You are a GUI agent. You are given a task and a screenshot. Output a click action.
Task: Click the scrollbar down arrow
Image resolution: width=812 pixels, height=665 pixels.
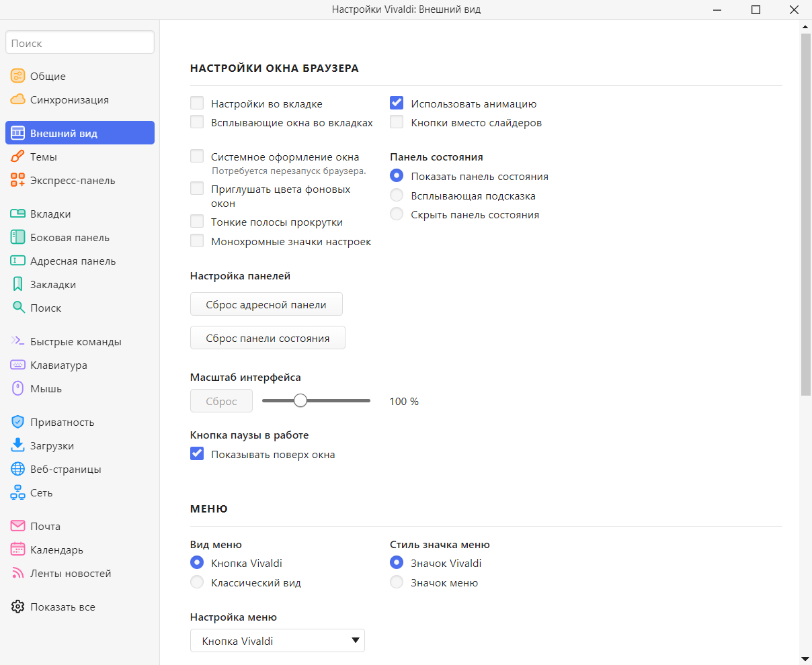806,658
